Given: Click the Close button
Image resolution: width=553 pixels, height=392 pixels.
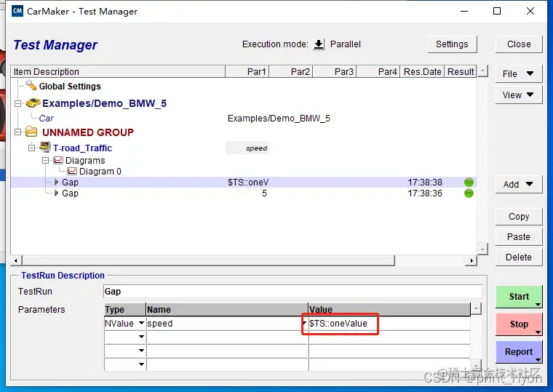Looking at the screenshot, I should click(518, 44).
